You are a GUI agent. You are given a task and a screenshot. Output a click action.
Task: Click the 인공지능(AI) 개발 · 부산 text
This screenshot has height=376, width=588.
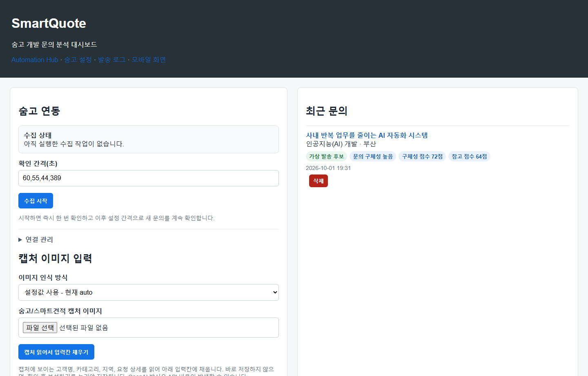[x=341, y=144]
